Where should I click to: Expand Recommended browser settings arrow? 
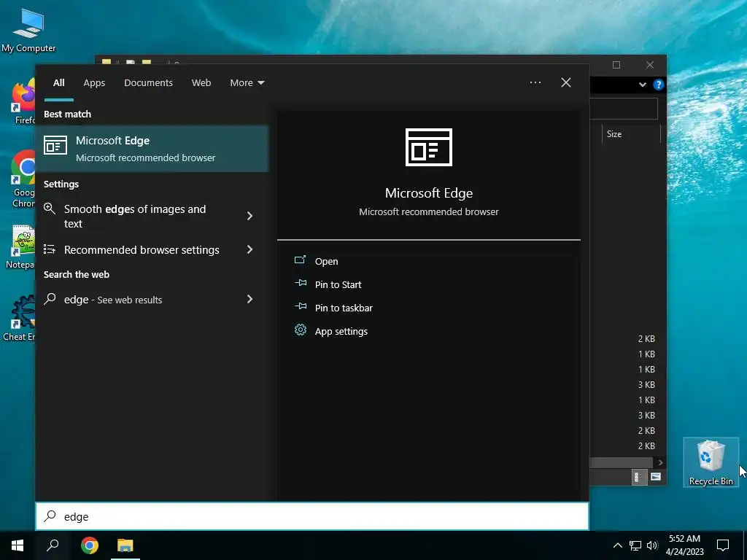pos(249,249)
